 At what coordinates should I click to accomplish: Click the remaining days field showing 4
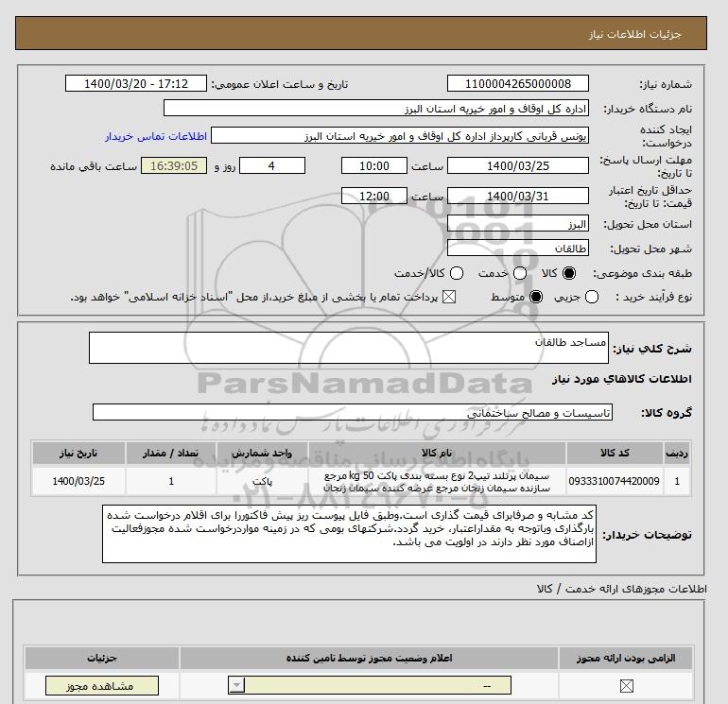pyautogui.click(x=272, y=165)
